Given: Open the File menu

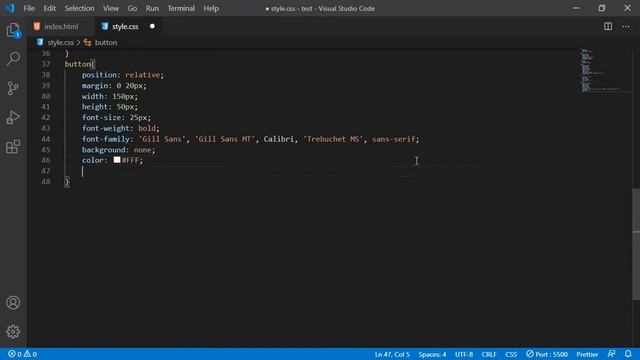Looking at the screenshot, I should coord(29,8).
